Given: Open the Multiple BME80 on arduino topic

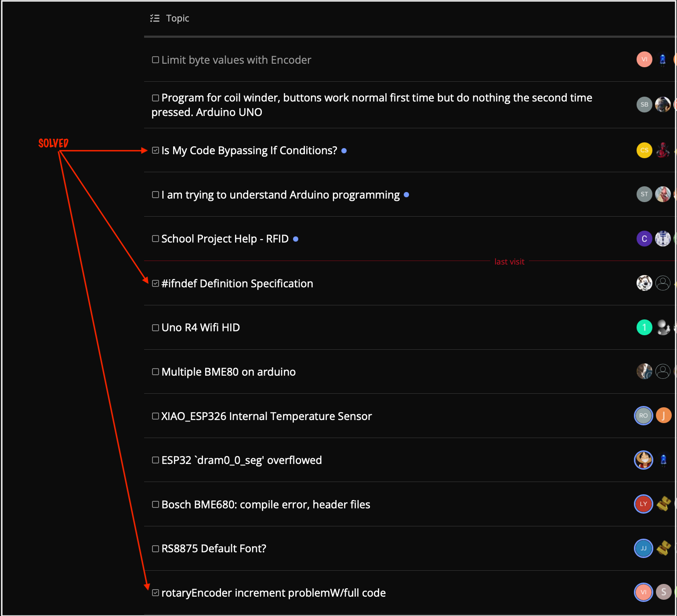Looking at the screenshot, I should click(x=228, y=372).
